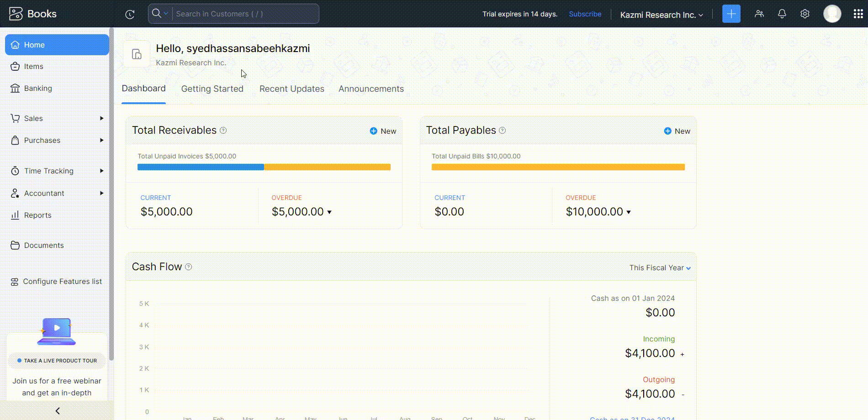Screen dimensions: 868x420
Task: Click the blue quick create plus button
Action: 731,14
